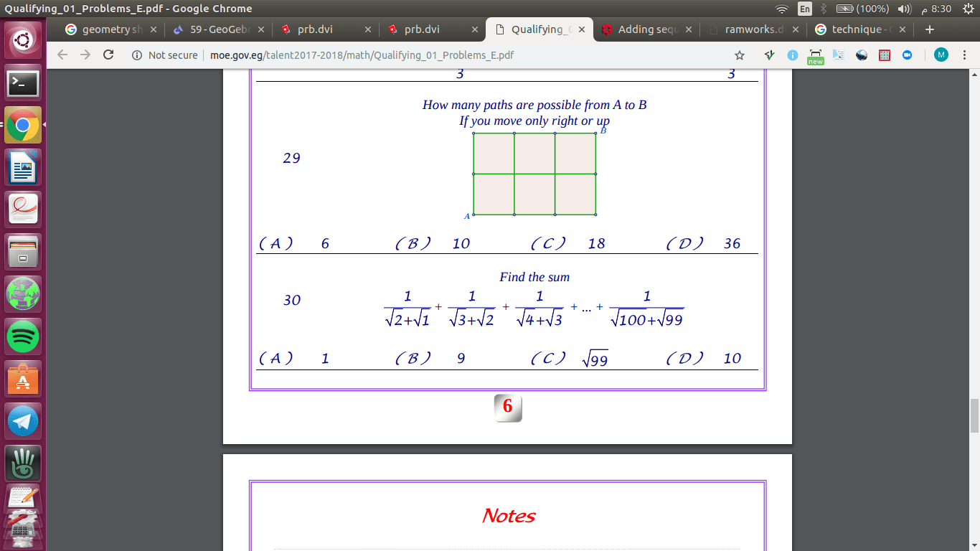Open the Files cabinet dock icon
This screenshot has height=551, width=980.
[23, 253]
